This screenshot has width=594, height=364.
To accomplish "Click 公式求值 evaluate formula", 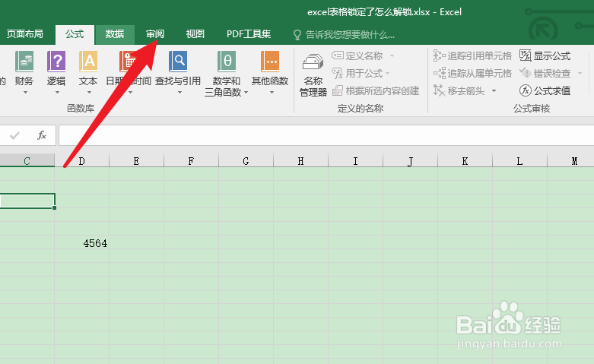I will pyautogui.click(x=545, y=91).
